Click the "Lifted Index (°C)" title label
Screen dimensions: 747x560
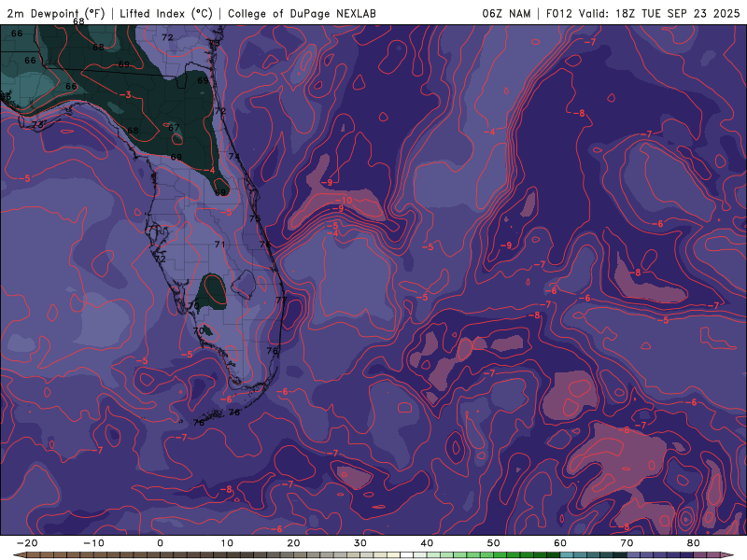tap(166, 13)
